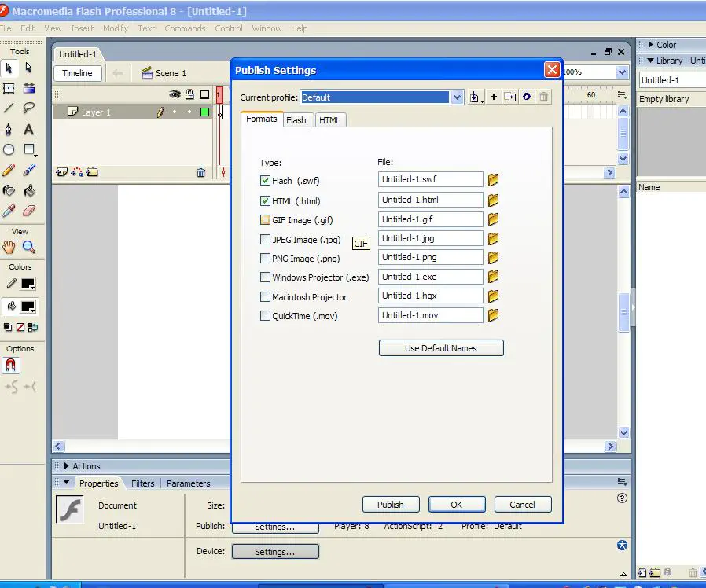This screenshot has width=706, height=588.
Task: Select the Text tool in Tools panel
Action: click(x=29, y=129)
